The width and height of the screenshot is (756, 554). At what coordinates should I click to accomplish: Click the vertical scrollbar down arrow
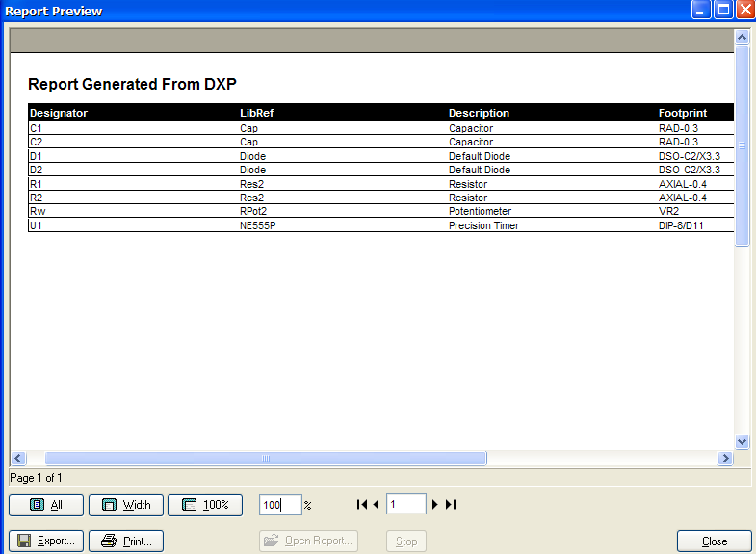click(x=742, y=441)
